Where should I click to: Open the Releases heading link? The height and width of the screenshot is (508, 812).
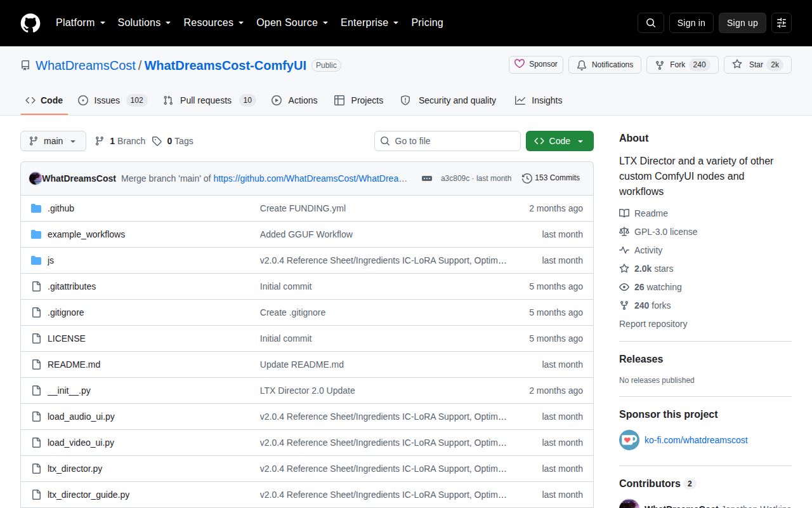pos(641,359)
